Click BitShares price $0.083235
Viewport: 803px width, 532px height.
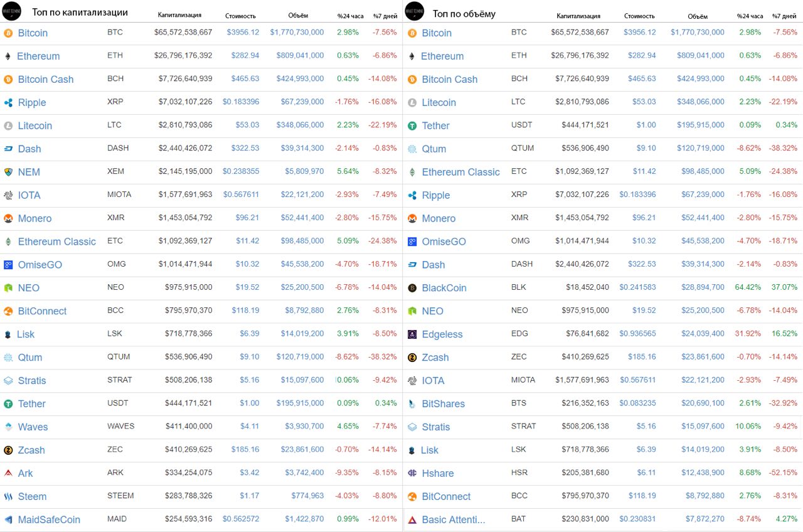coord(638,403)
